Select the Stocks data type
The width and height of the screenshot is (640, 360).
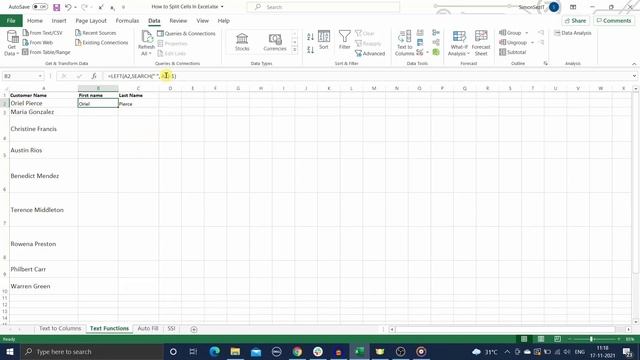coord(242,42)
